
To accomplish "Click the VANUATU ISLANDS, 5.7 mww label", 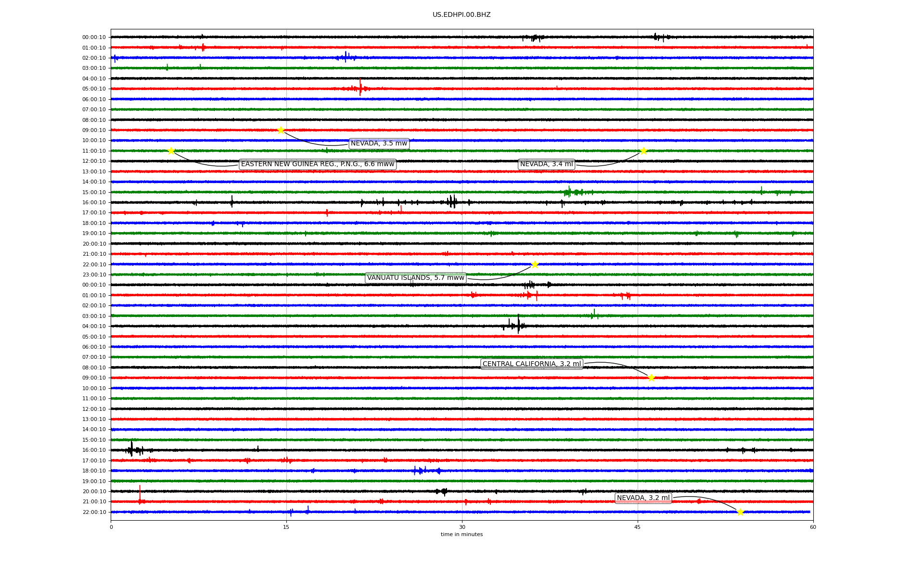I will click(x=415, y=278).
